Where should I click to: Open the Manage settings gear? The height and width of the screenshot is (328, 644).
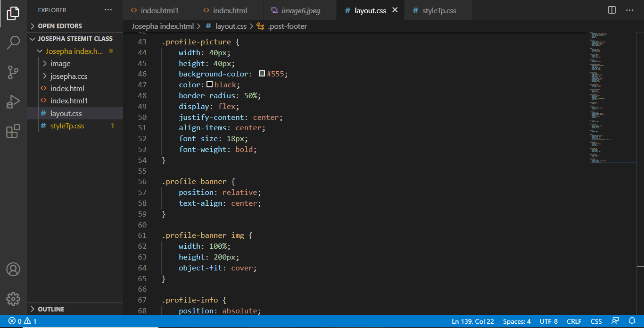point(13,299)
